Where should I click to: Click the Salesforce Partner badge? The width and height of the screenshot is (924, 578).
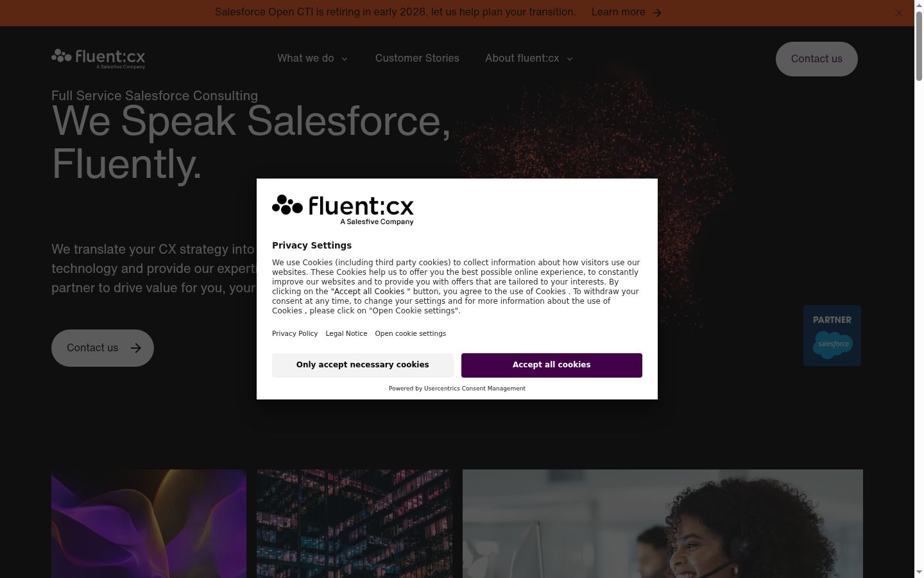point(832,336)
